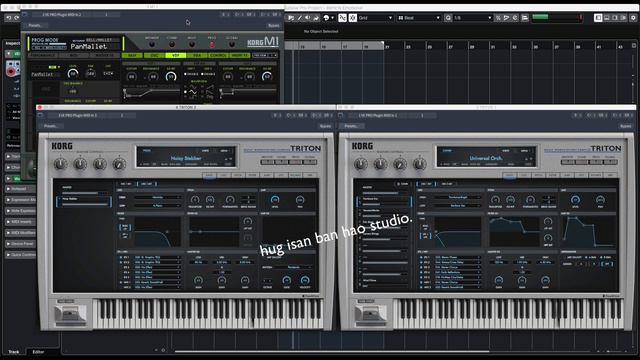Click the Noisy Stabber program display
Image resolution: width=640 pixels, height=360 pixels.
point(186,158)
